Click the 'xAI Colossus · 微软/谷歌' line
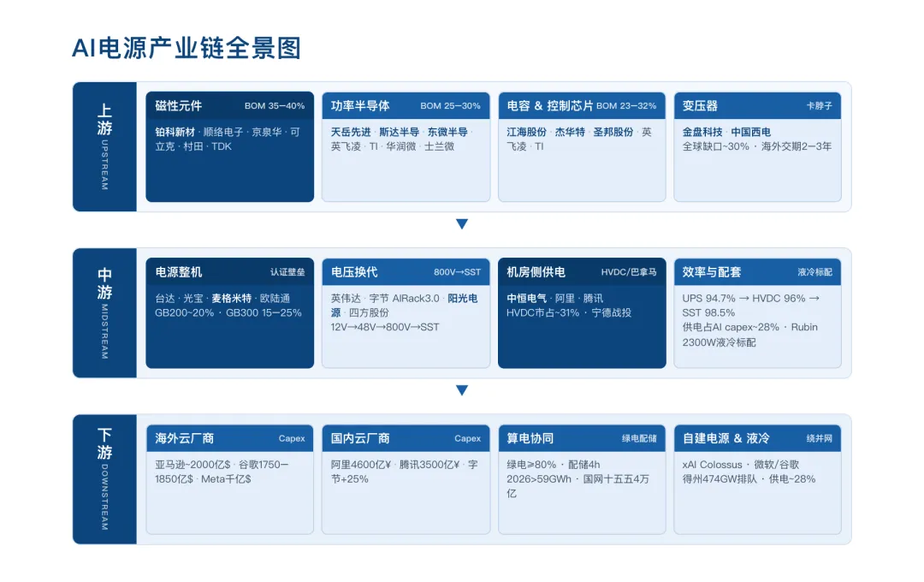 coord(741,465)
